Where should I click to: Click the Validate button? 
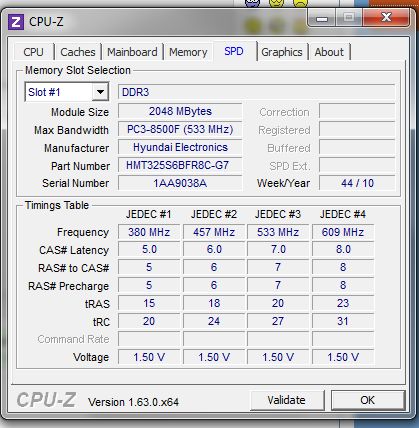(287, 400)
